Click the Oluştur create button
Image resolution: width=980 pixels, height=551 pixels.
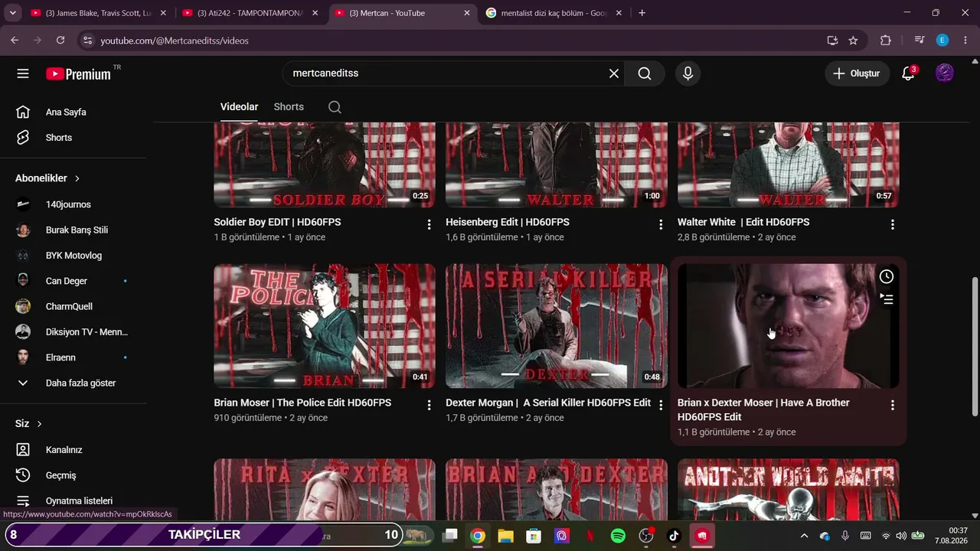pos(857,73)
